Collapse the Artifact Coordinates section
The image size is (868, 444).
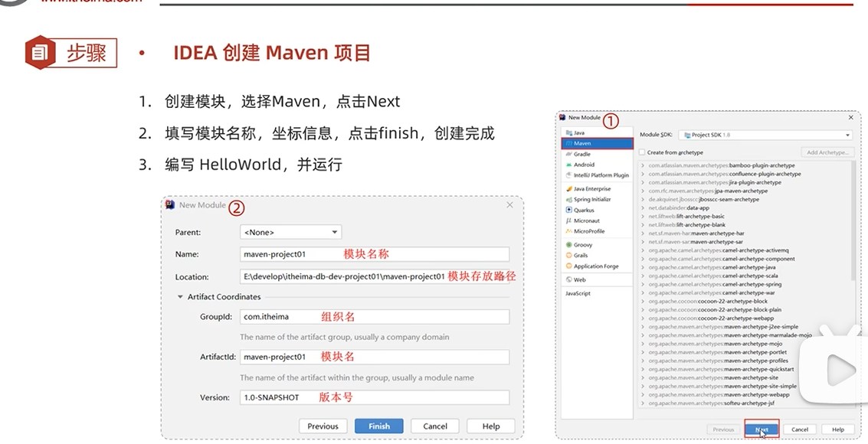(x=180, y=297)
